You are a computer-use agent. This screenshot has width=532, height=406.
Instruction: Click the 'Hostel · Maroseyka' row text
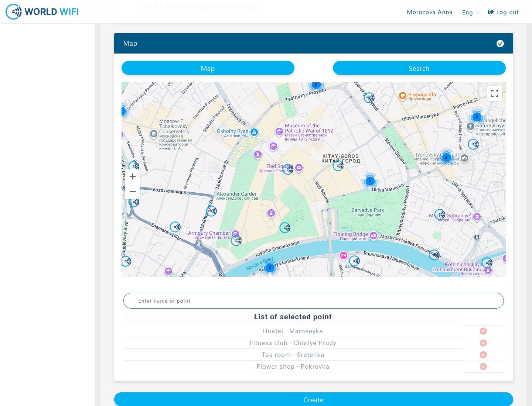tap(293, 331)
